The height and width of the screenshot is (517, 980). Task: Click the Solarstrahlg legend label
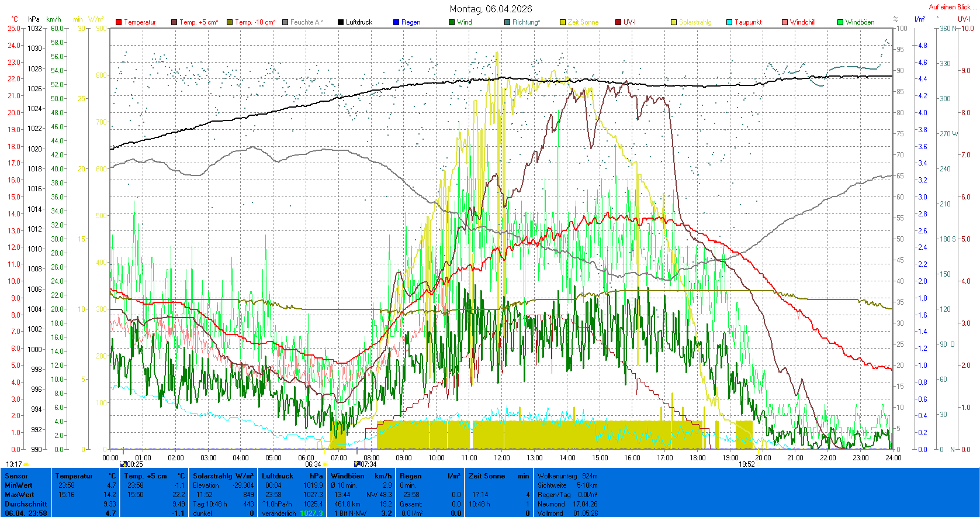[695, 22]
